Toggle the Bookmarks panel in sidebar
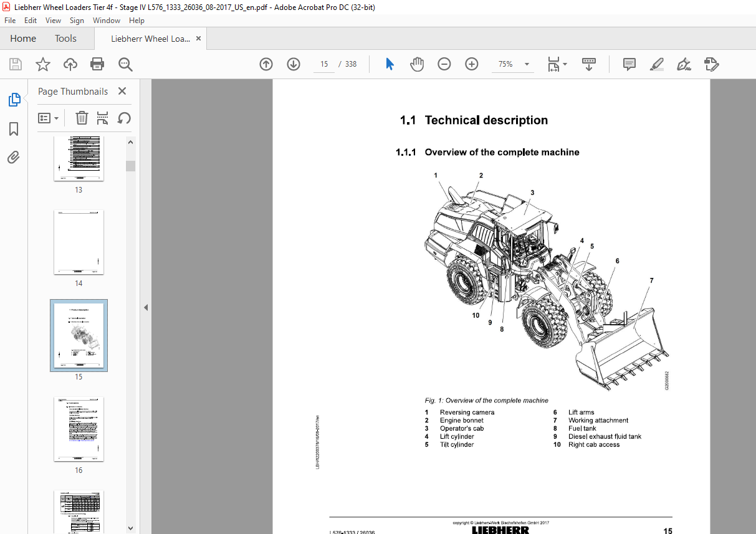756x534 pixels. [x=14, y=129]
